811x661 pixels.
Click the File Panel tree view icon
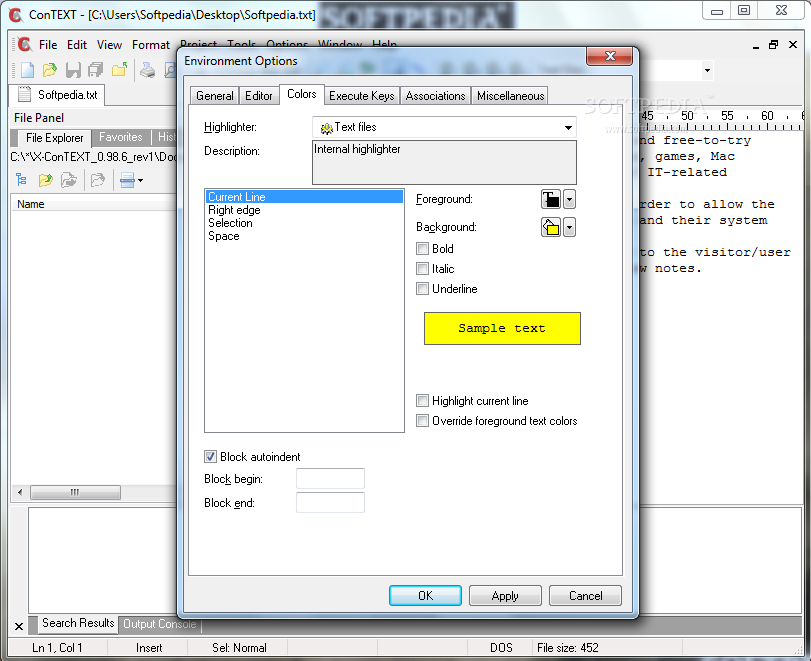coord(22,179)
